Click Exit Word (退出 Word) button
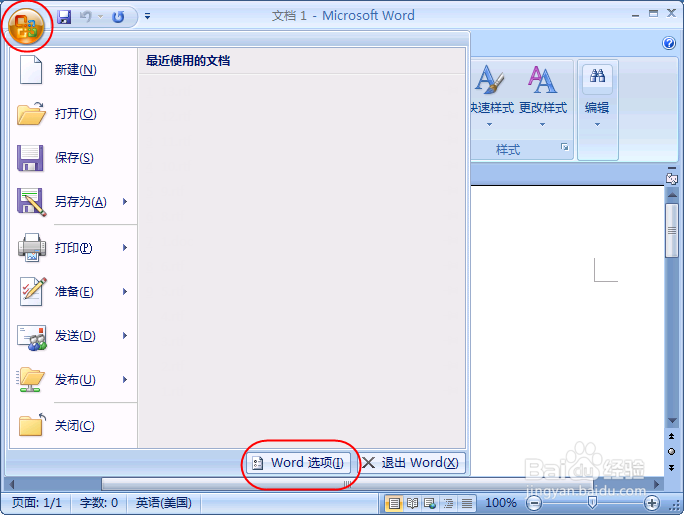This screenshot has width=684, height=515. [x=411, y=463]
